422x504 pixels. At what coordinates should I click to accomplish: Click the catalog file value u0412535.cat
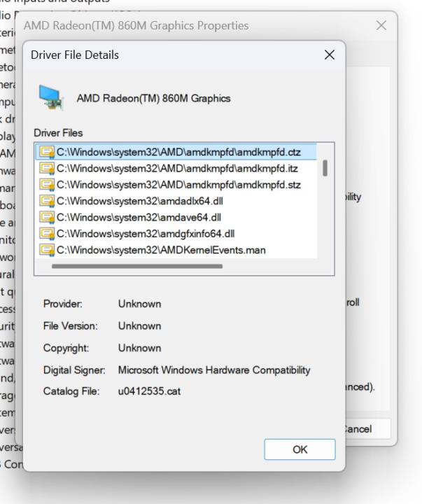pos(149,391)
